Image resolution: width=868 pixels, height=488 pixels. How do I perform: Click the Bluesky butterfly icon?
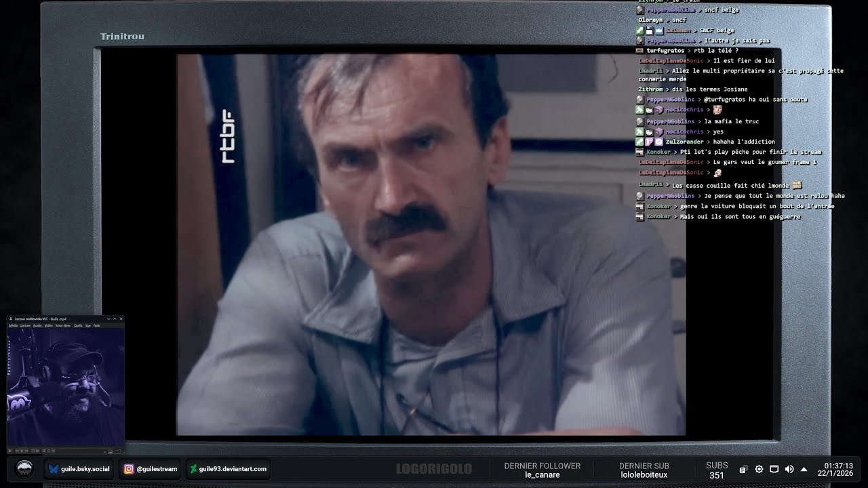(54, 469)
